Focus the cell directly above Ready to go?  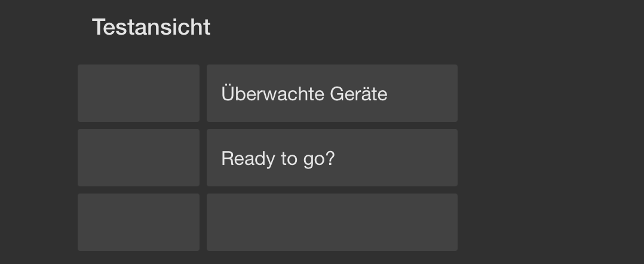pos(332,93)
